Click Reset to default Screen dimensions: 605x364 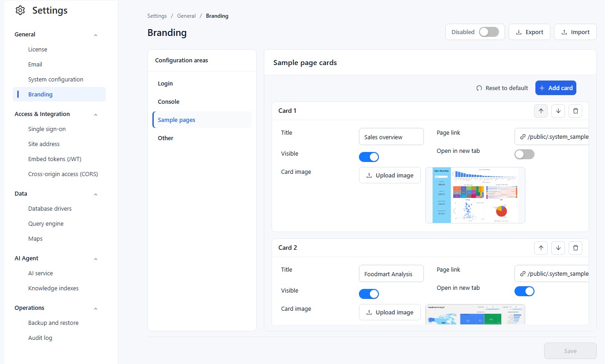[502, 88]
